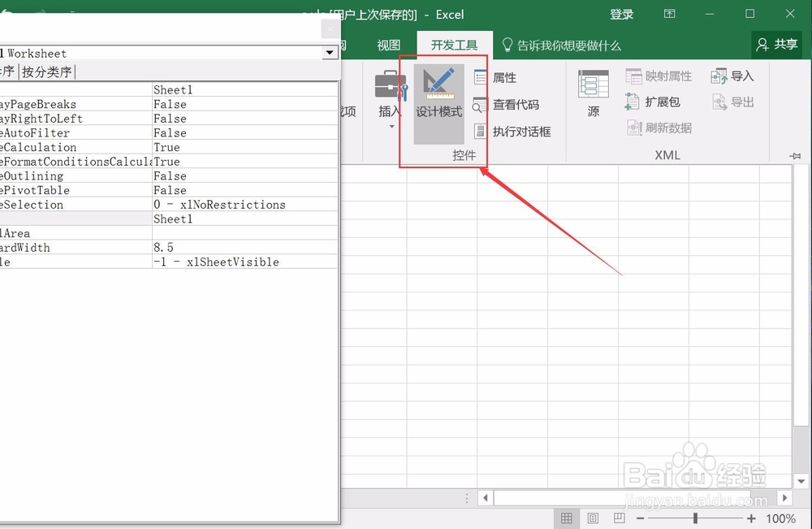Select the Developer ribbon tab
This screenshot has height=529, width=812.
click(454, 46)
